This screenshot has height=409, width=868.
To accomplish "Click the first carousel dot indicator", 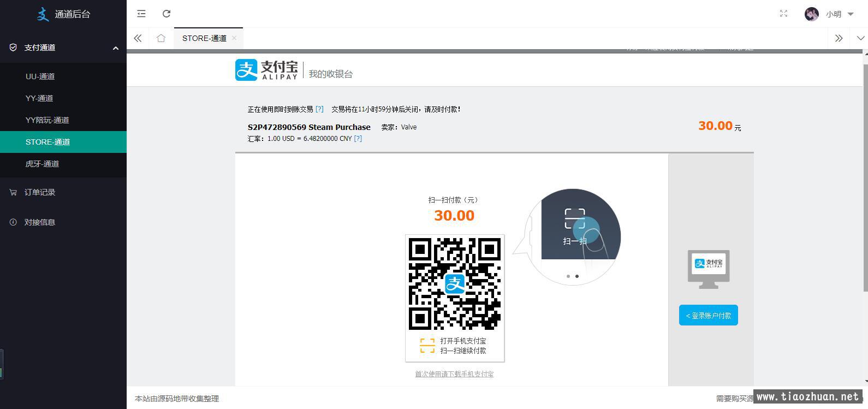I will coord(568,276).
